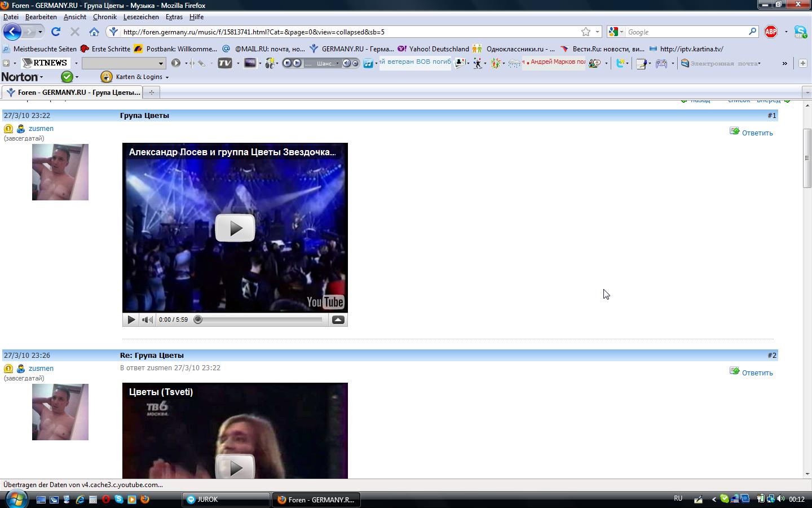Go back with the browser Back arrow

[12, 32]
